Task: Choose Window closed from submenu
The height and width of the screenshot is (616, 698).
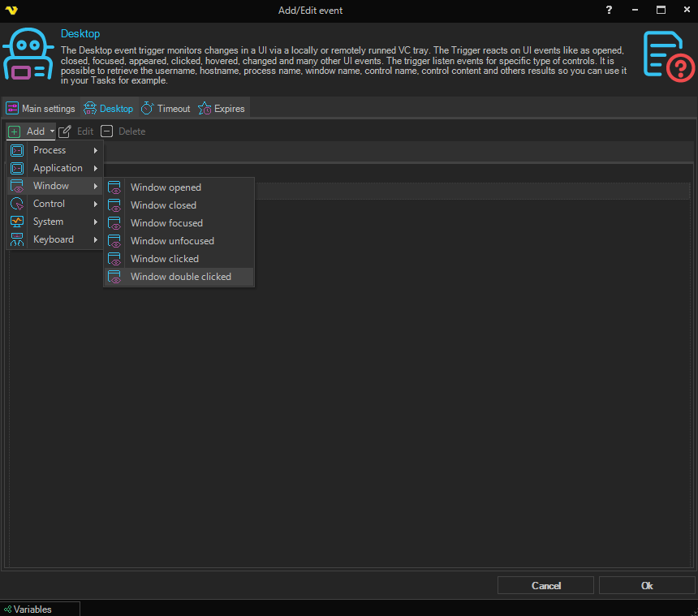Action: [x=179, y=205]
